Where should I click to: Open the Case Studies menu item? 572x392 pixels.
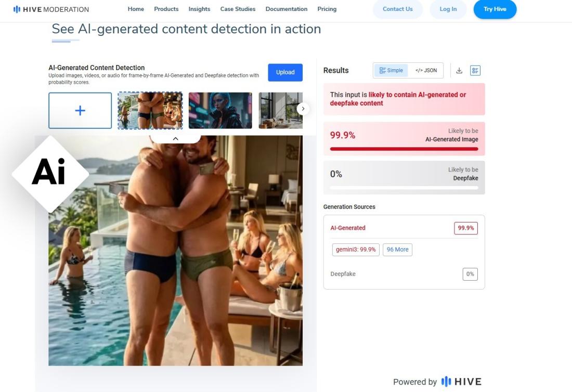238,9
